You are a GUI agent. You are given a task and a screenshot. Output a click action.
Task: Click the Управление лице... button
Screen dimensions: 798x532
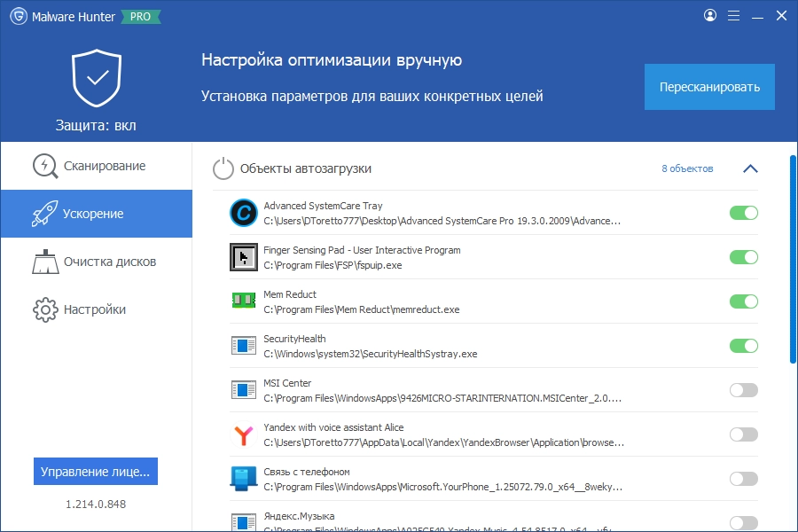pos(96,472)
